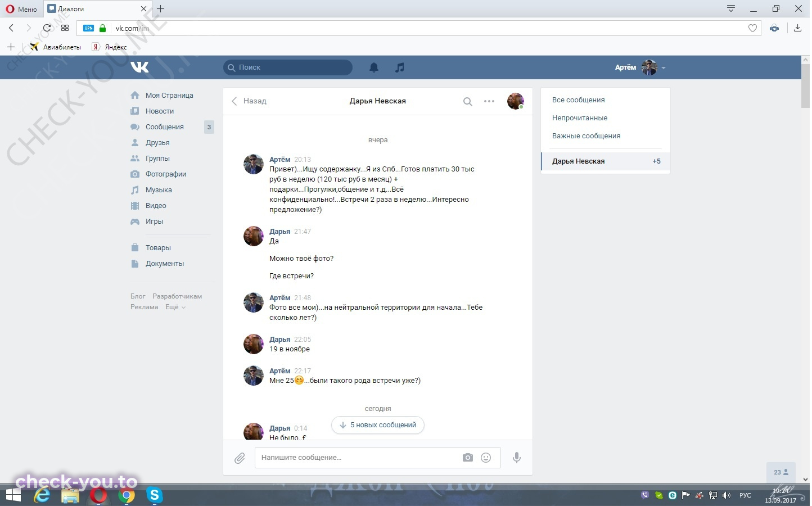The width and height of the screenshot is (812, 506).
Task: Switch the РУС input language in the tray
Action: 745,495
